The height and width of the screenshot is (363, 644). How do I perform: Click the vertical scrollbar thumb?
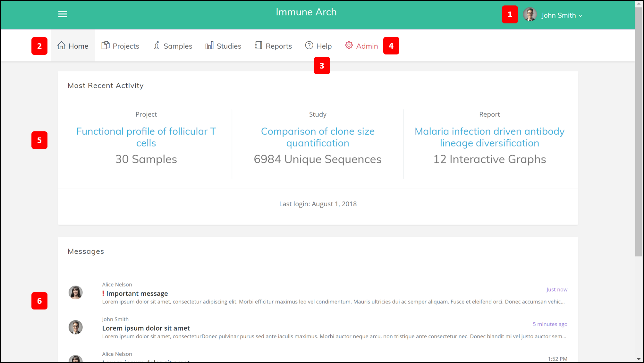click(x=639, y=131)
